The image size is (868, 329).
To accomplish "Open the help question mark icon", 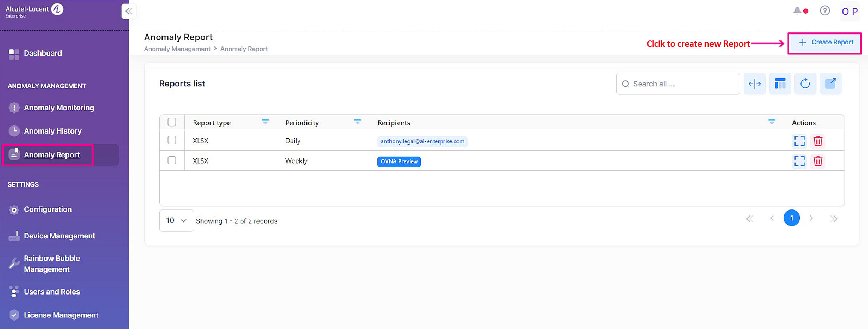I will click(825, 11).
